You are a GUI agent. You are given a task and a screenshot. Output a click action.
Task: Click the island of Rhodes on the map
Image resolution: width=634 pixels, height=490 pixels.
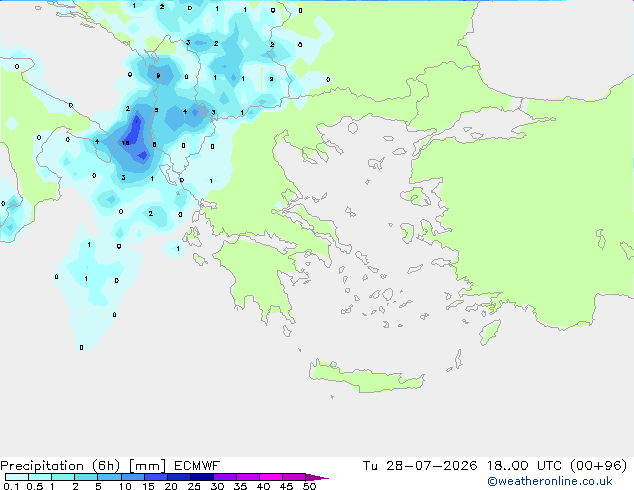point(490,332)
